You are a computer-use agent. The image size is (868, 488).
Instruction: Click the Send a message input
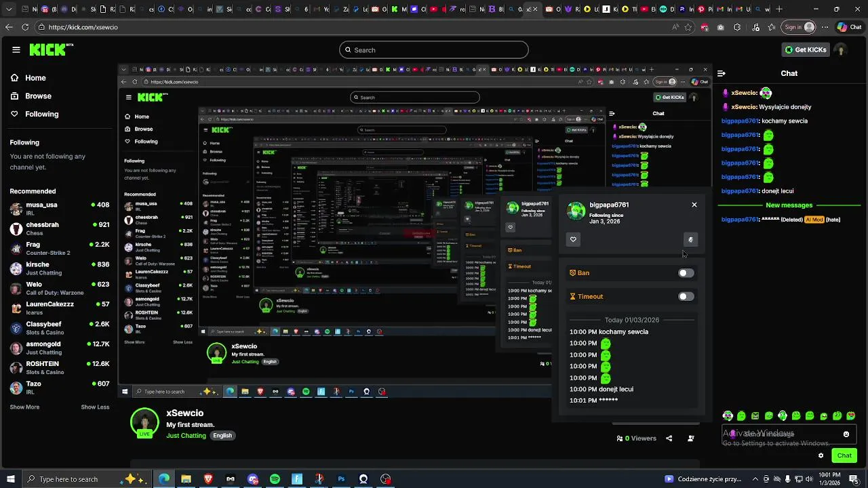789,434
